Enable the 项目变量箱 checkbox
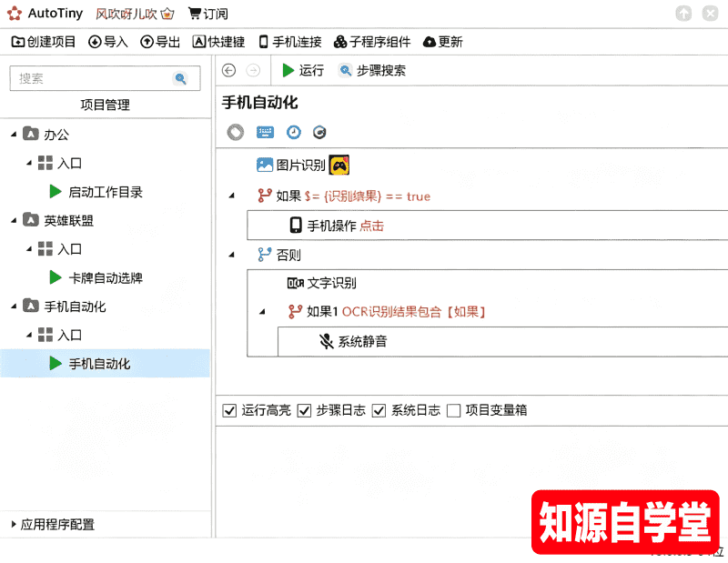This screenshot has height=563, width=728. [x=453, y=410]
